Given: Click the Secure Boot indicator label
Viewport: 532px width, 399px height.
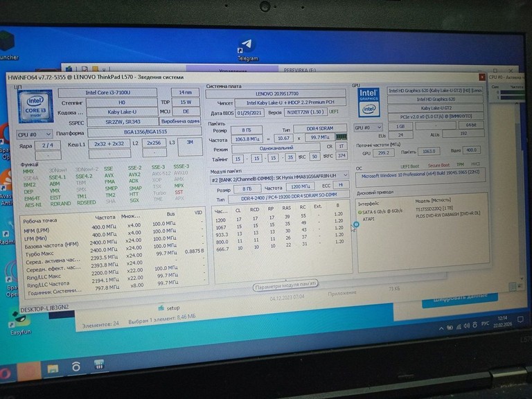Looking at the screenshot, I should 438,166.
